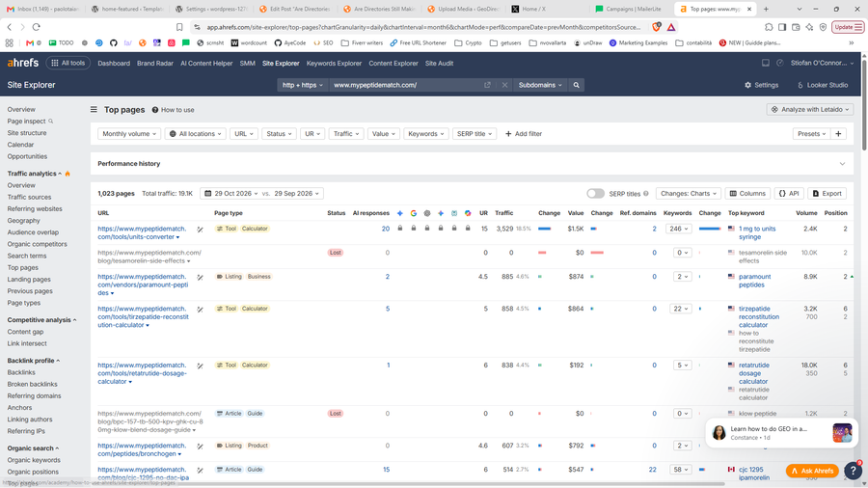Open All locations filter dropdown
The height and width of the screenshot is (488, 868).
pos(196,134)
